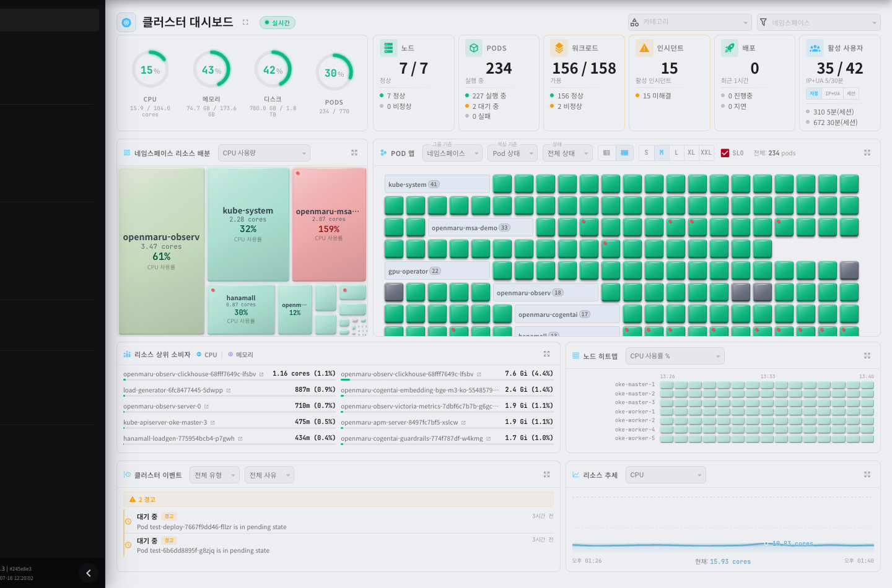The image size is (892, 588).
Task: Maximize the 노드 히트맵 panel
Action: (867, 356)
